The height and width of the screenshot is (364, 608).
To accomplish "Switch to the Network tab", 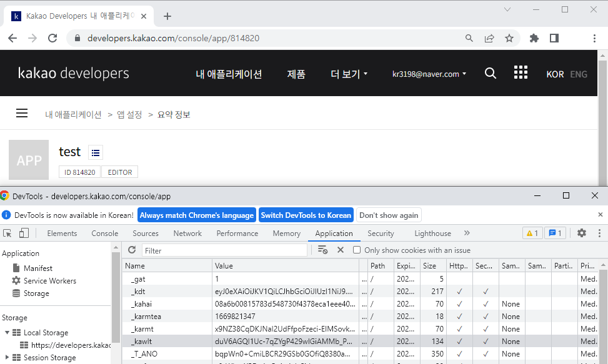I will [x=187, y=234].
